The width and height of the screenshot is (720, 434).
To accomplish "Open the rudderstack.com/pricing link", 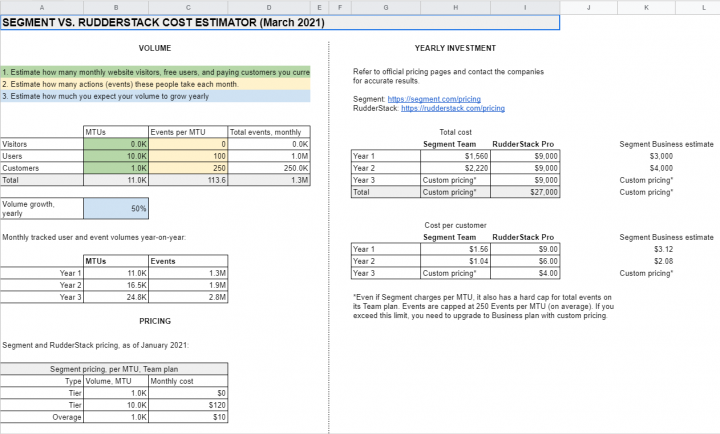I will [452, 108].
